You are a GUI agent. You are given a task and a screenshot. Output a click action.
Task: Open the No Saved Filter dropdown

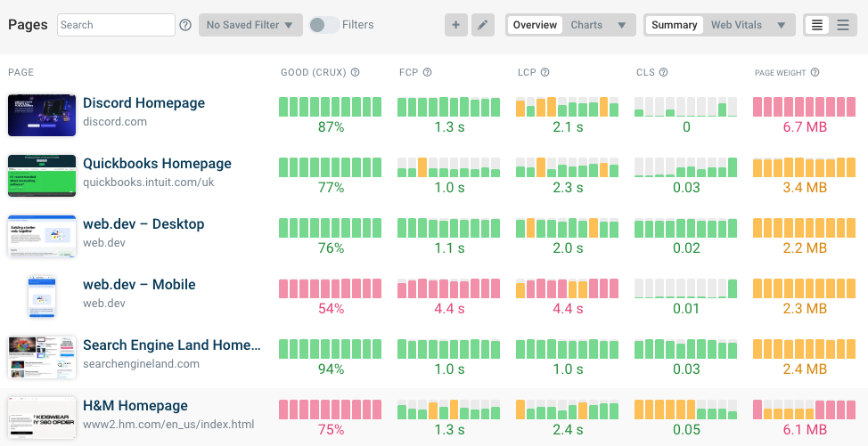(250, 25)
